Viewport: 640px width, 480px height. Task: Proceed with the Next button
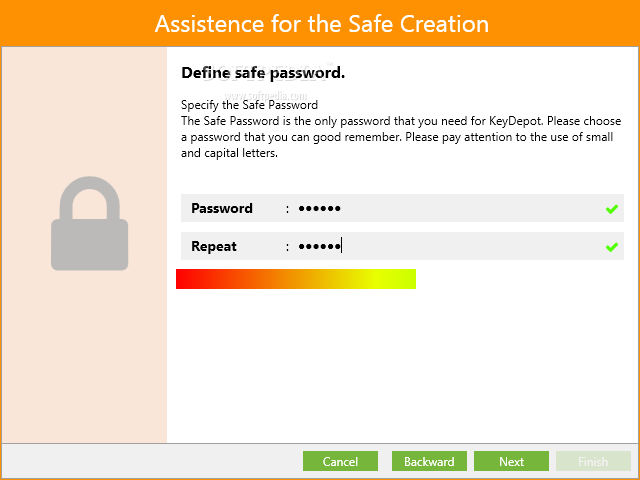click(x=511, y=461)
